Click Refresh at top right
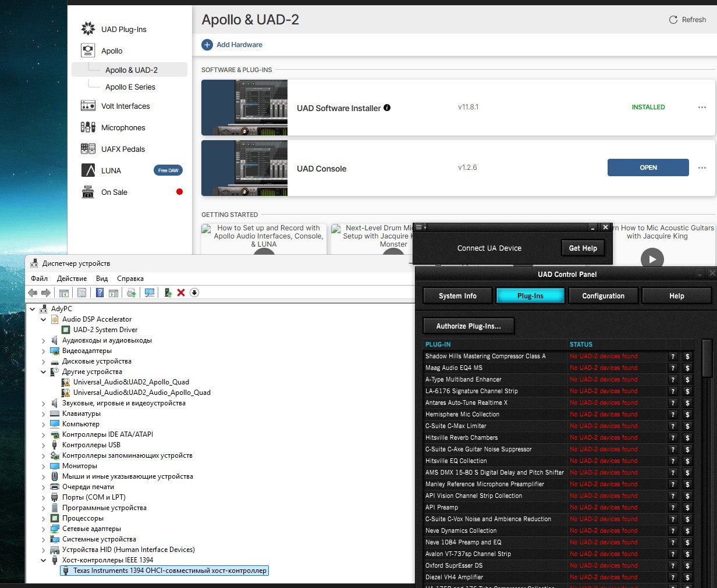Viewport: 717px width, 588px height. [x=687, y=20]
